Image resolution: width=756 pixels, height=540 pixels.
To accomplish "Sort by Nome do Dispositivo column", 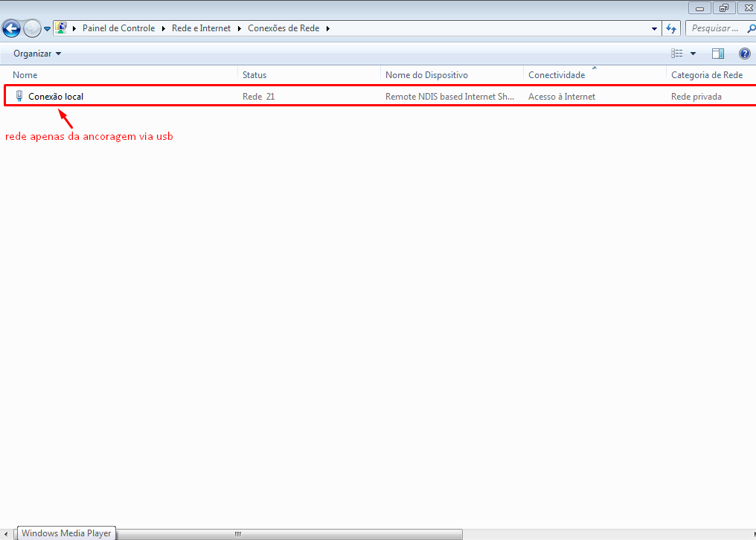I will click(452, 74).
